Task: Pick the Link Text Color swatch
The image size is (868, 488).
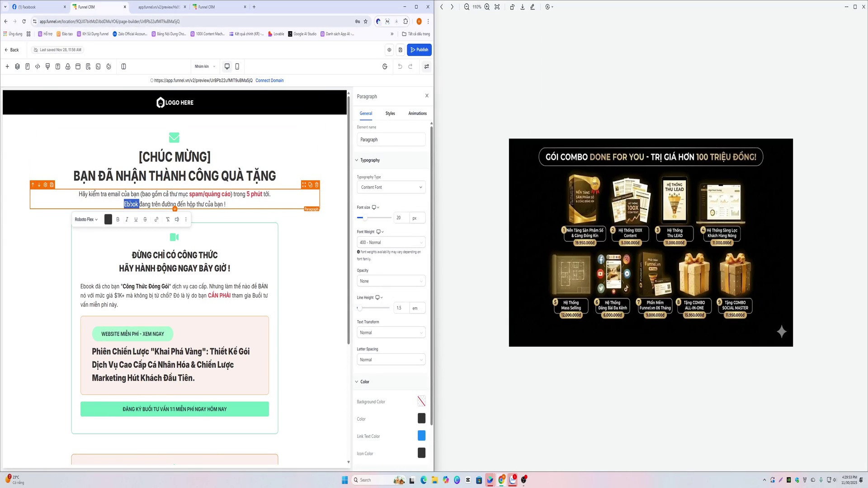Action: point(421,436)
